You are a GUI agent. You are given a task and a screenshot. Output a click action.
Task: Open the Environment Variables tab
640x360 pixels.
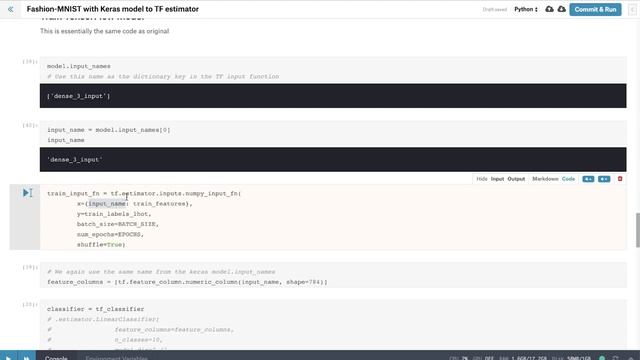pyautogui.click(x=116, y=358)
